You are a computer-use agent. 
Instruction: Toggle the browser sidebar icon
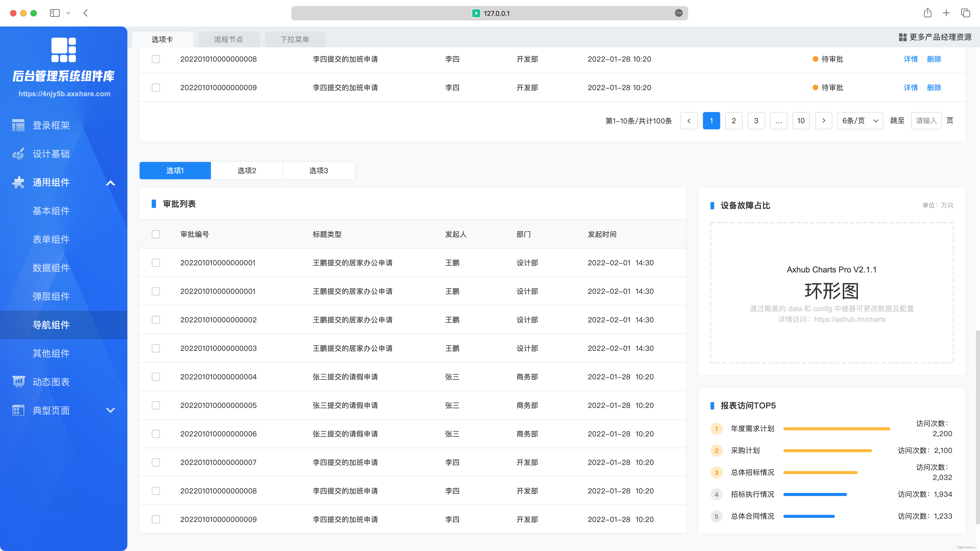55,13
